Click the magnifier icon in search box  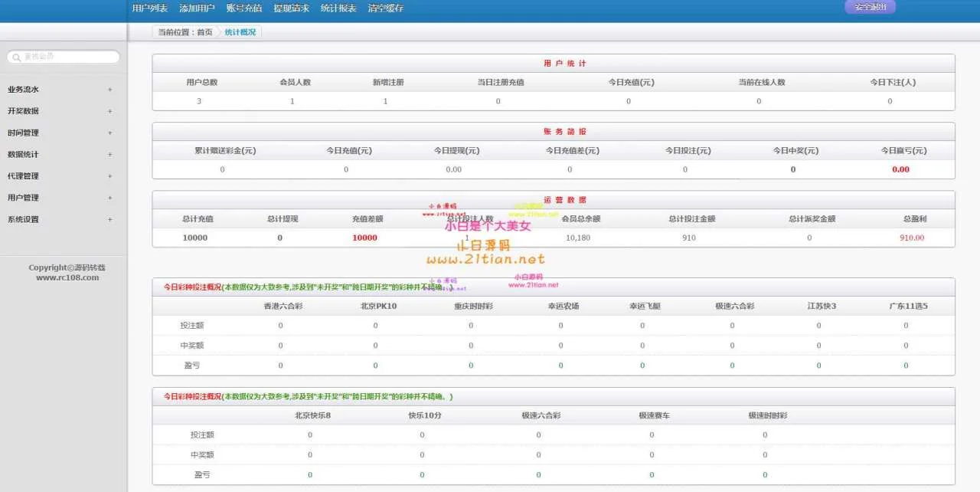16,57
